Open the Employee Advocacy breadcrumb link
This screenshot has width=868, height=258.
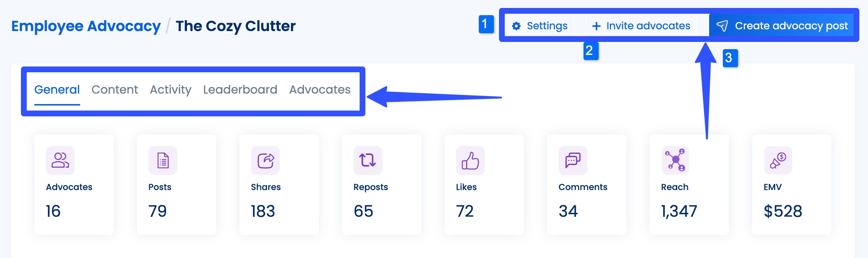(x=86, y=26)
